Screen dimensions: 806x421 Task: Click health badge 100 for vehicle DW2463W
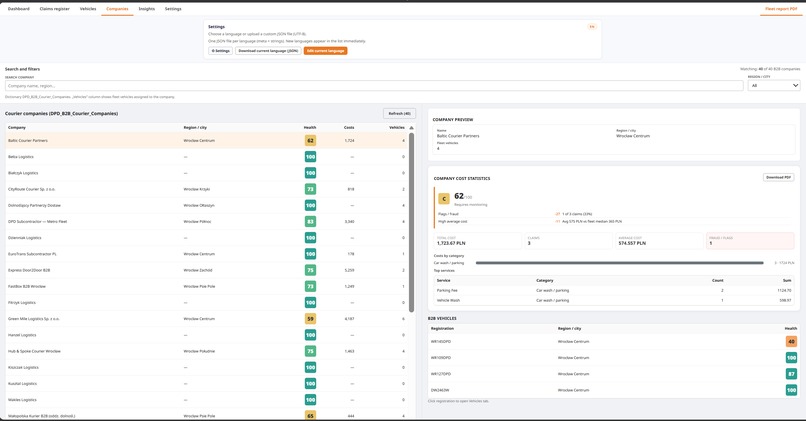[x=791, y=390]
